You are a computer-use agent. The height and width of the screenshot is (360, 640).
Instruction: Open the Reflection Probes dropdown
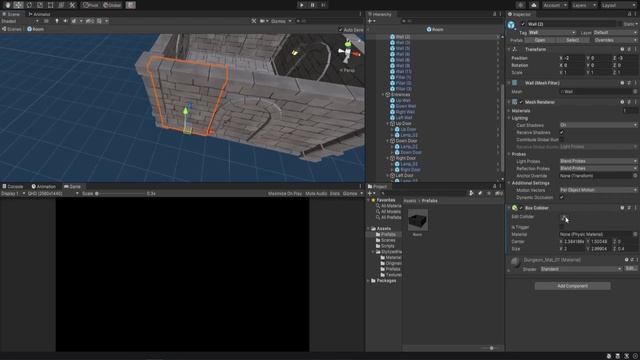point(598,168)
